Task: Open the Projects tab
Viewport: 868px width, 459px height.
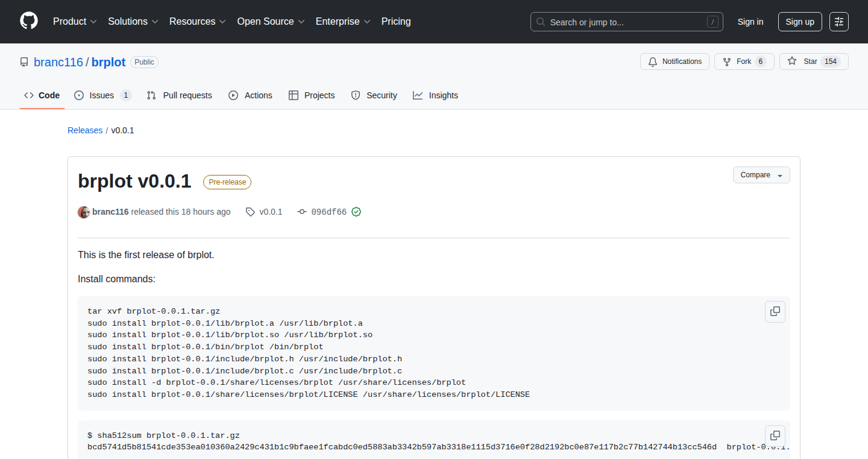Action: (312, 95)
